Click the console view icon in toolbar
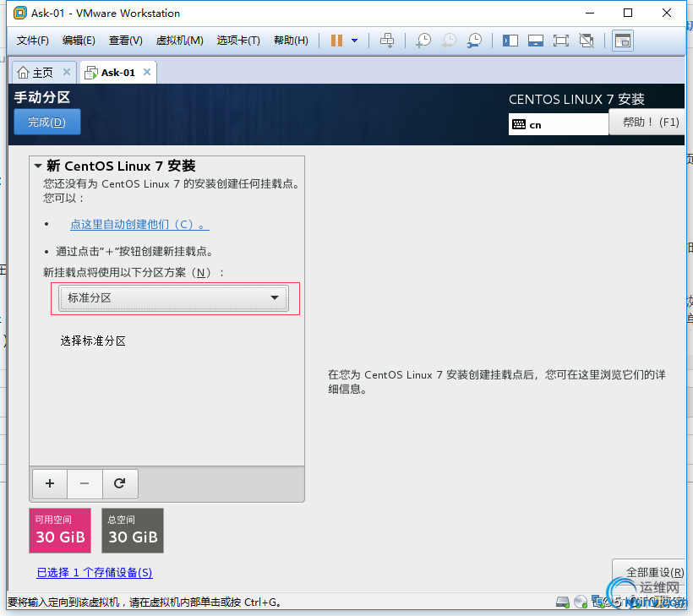The image size is (693, 616). point(623,41)
